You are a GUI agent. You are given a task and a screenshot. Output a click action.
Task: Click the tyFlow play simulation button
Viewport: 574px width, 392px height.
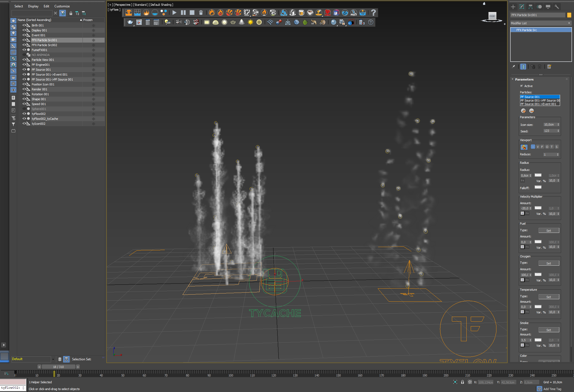coord(174,13)
